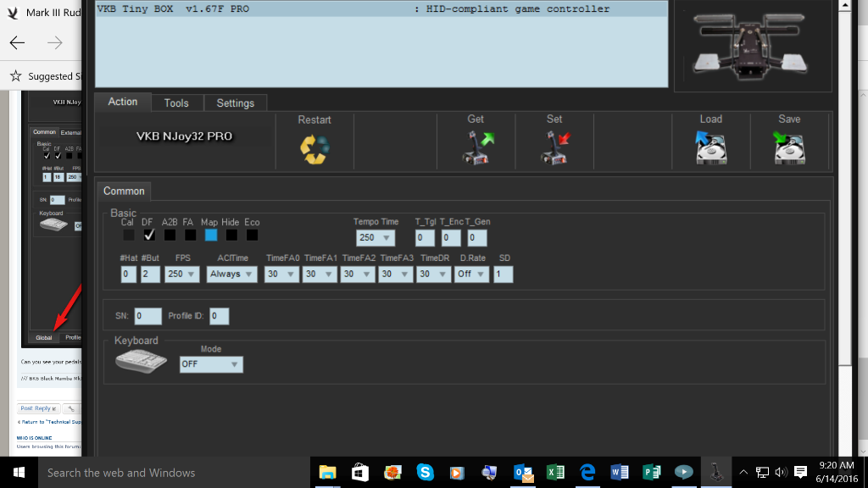Open the FPS dropdown
868x488 pixels.
pyautogui.click(x=181, y=274)
